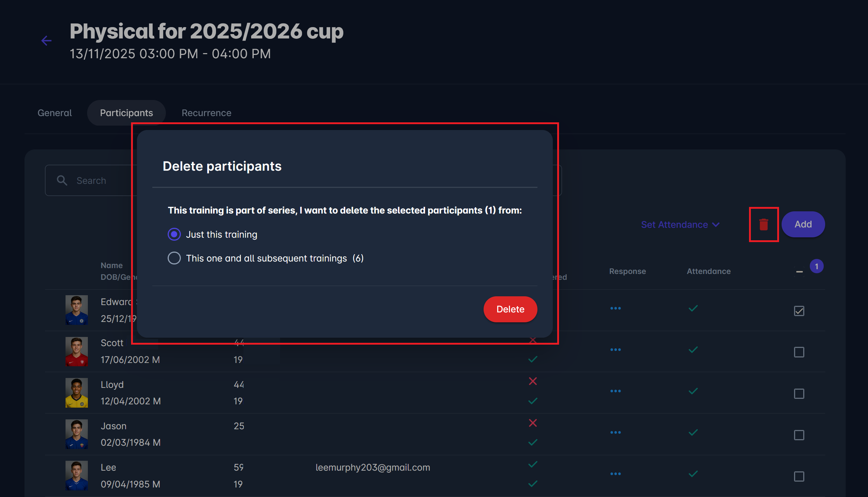Select "Just this training" radio option
Screen dimensions: 868x497
[x=174, y=234]
